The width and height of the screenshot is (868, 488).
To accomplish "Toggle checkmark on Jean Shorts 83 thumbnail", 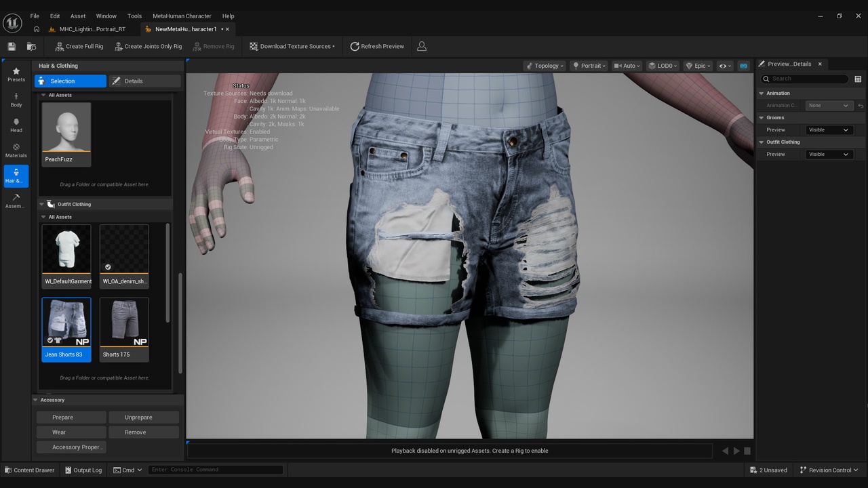I will tap(50, 340).
